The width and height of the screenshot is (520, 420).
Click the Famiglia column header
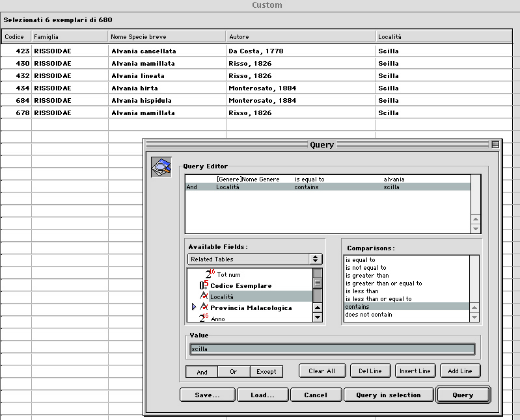(70, 36)
